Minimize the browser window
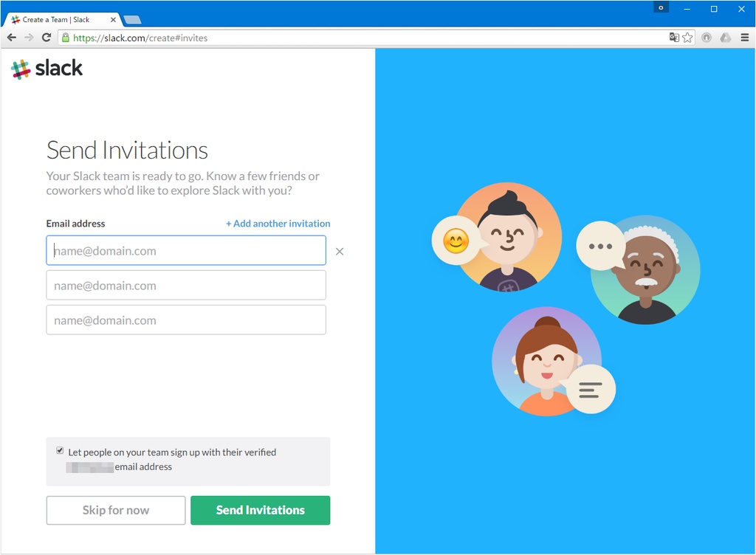 687,9
